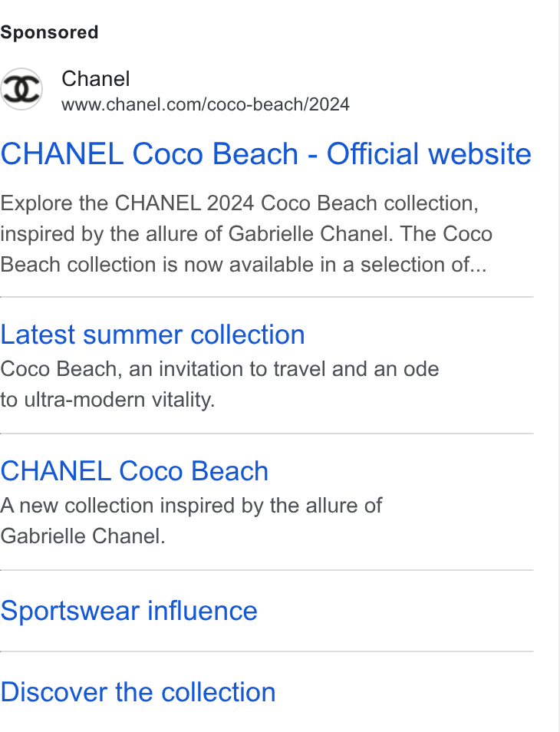Open the CHANEL Coco Beach sitelink

pyautogui.click(x=134, y=471)
